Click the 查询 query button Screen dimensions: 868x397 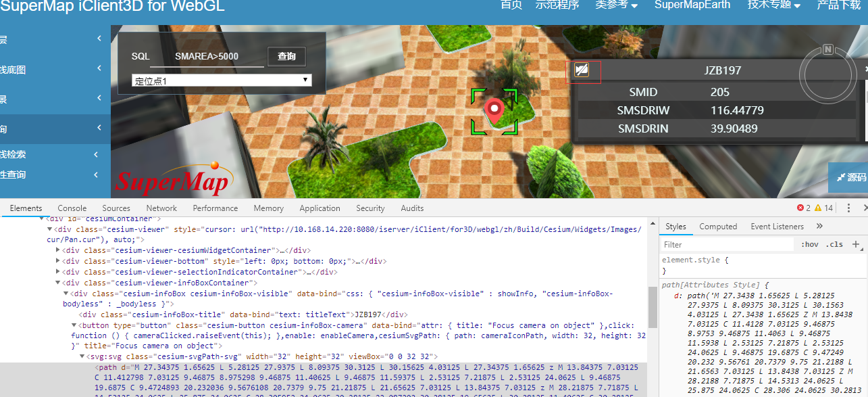coord(286,56)
